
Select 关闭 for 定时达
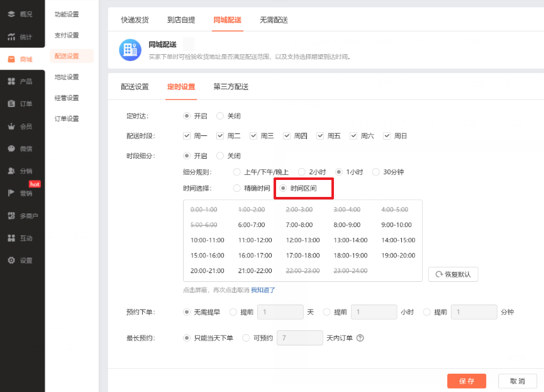(x=220, y=116)
